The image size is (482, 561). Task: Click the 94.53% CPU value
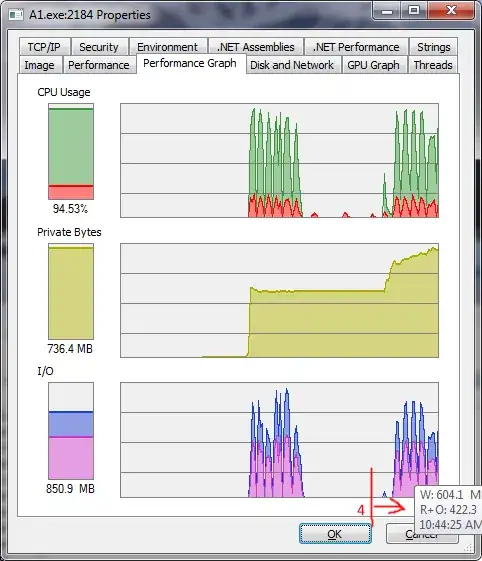[70, 209]
